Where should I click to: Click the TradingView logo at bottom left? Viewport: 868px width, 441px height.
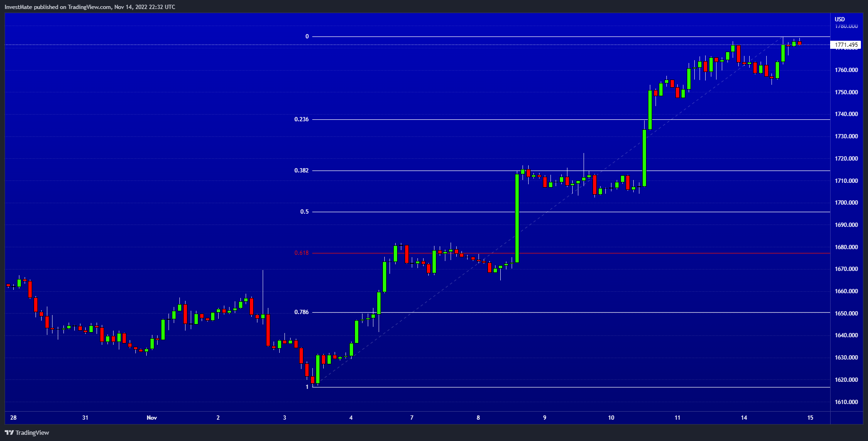point(27,432)
